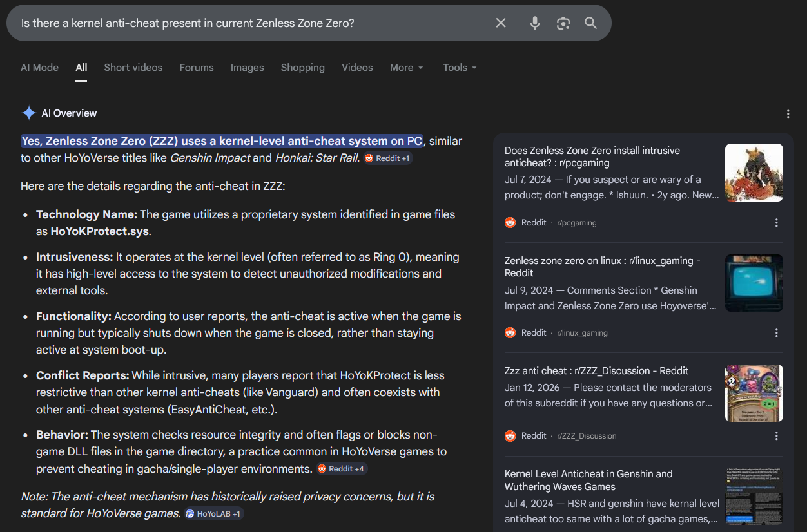This screenshot has height=532, width=807.
Task: Expand the More search filters dropdown
Action: coord(407,67)
